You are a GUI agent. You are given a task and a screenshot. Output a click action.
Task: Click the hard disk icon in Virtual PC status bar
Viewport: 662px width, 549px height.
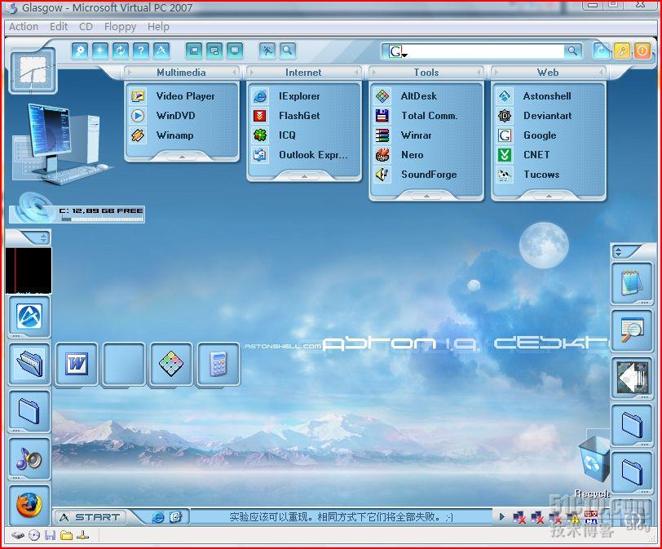(18, 536)
